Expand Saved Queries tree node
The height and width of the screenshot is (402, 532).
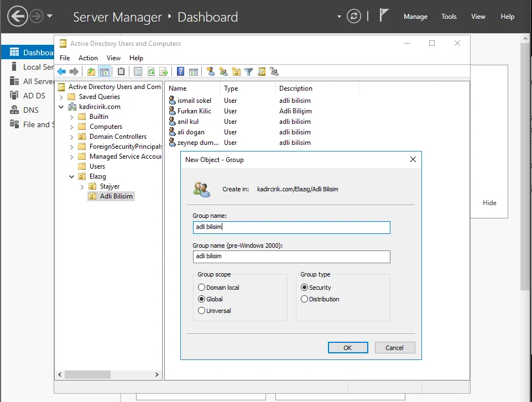(61, 97)
